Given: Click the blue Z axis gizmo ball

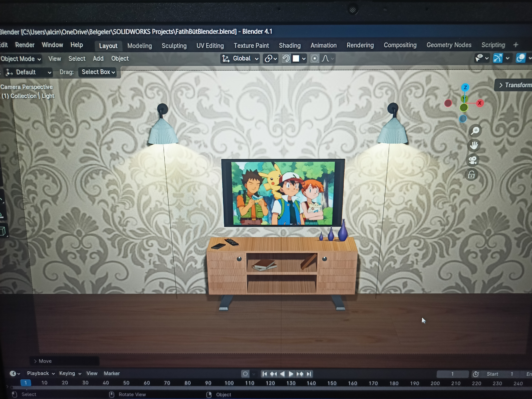Looking at the screenshot, I should tap(465, 87).
